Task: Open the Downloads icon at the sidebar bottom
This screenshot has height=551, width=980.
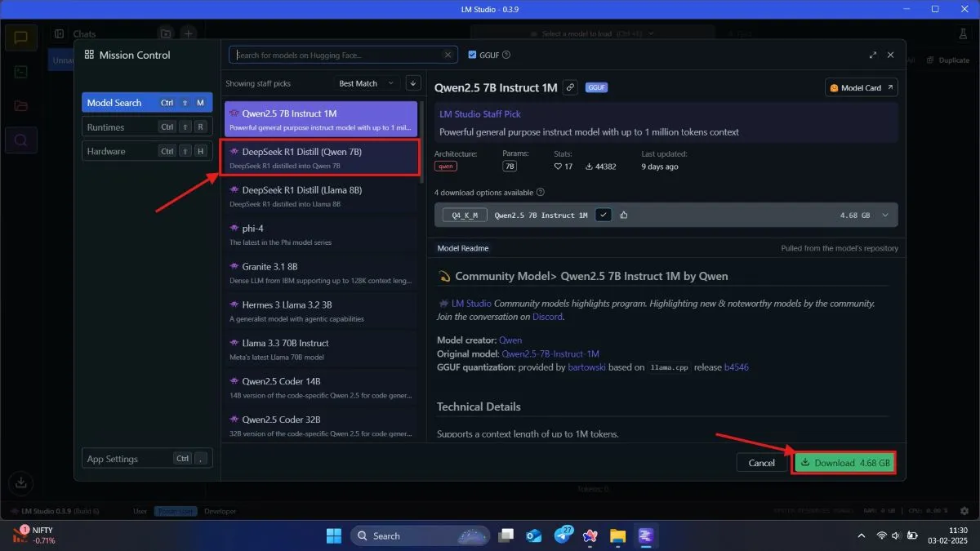Action: tap(21, 482)
